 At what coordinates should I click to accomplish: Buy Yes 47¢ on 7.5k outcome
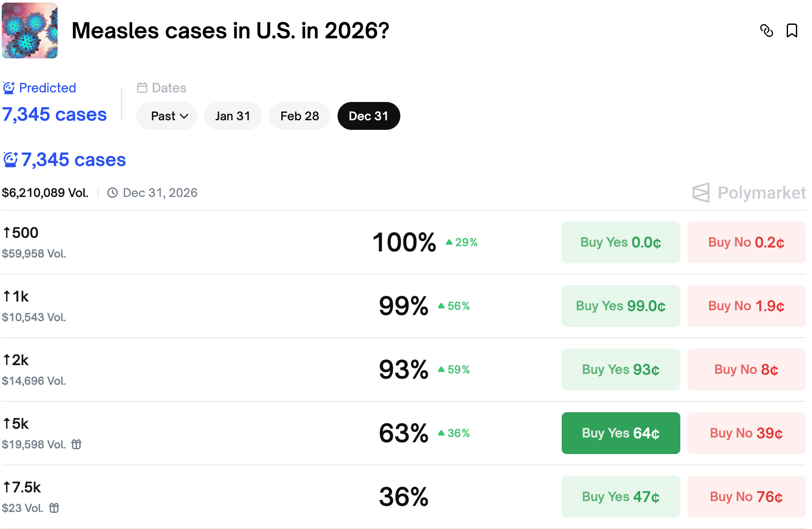tap(621, 497)
